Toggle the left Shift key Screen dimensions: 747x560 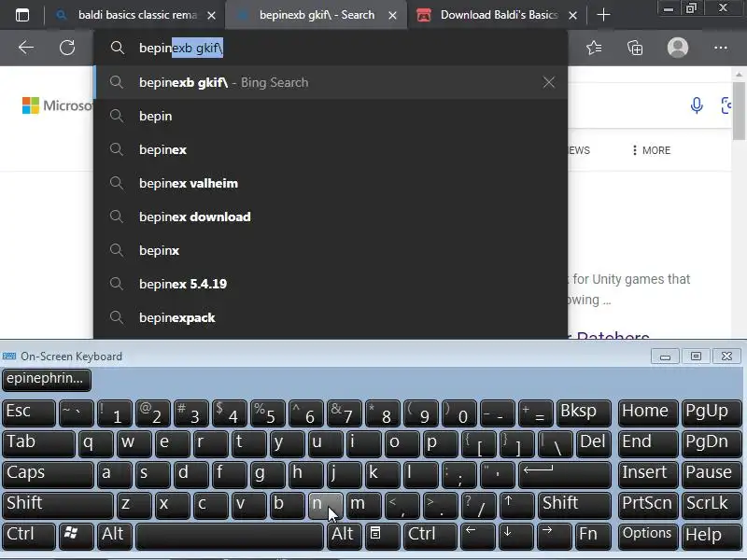pyautogui.click(x=57, y=505)
